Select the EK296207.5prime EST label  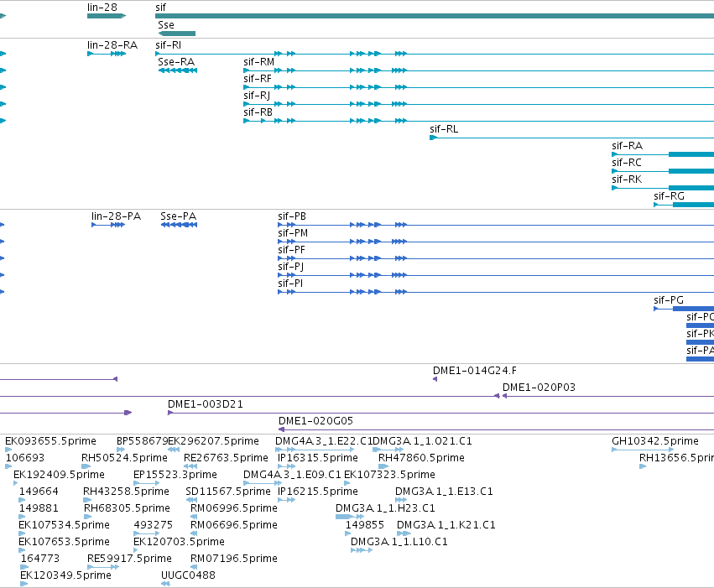pyautogui.click(x=214, y=441)
